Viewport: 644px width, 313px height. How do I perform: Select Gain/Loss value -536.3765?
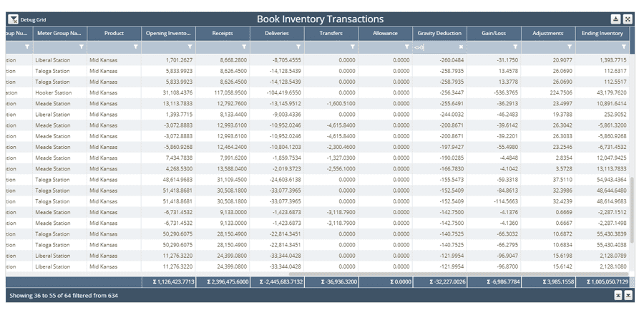(x=506, y=92)
